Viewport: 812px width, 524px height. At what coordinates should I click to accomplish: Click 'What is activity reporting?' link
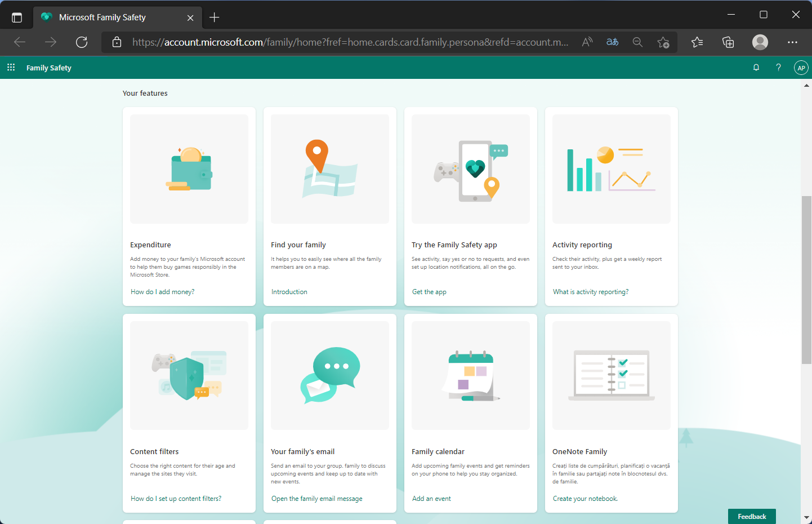point(590,292)
